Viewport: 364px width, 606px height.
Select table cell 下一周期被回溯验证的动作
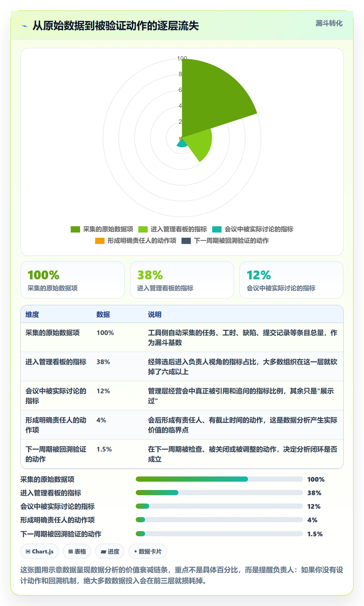pyautogui.click(x=56, y=454)
